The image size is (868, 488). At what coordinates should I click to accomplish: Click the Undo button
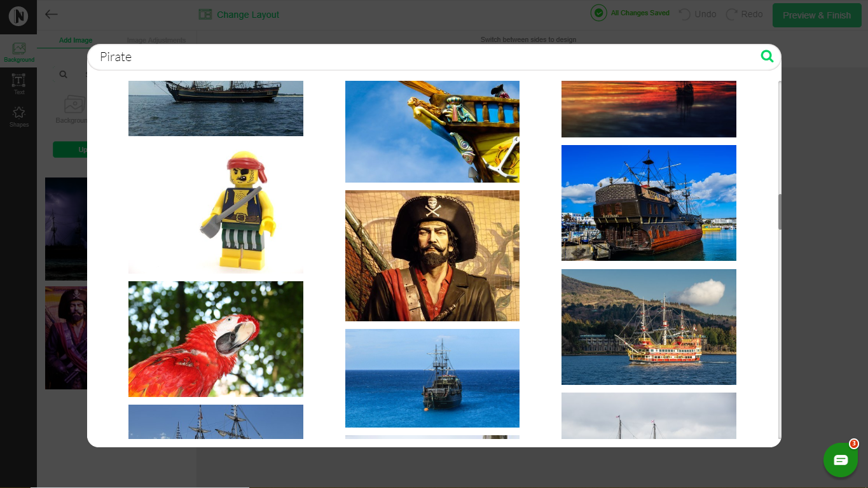698,14
